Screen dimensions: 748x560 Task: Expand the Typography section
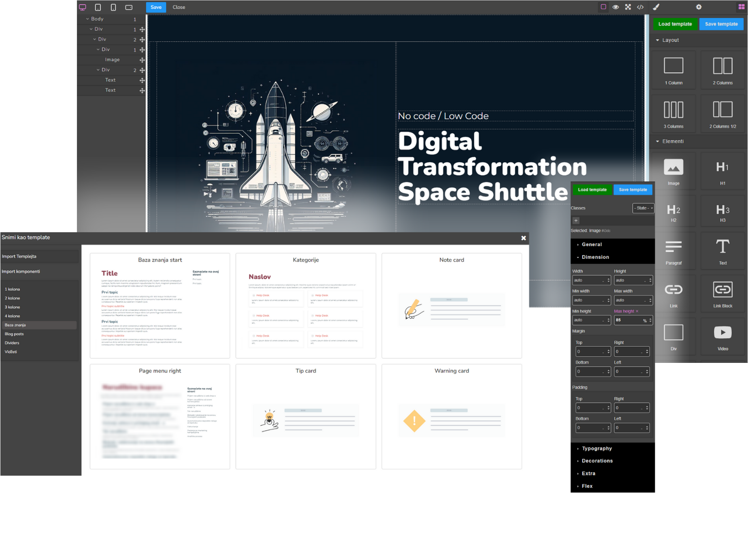pos(596,448)
